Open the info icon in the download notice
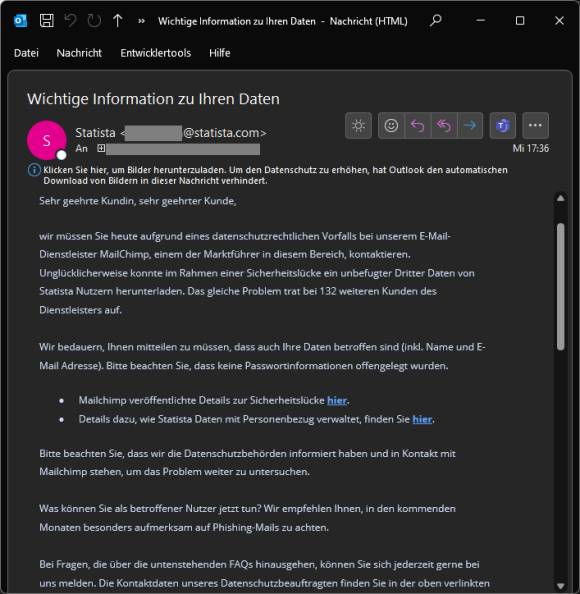Viewport: 580px width, 594px height. (34, 170)
